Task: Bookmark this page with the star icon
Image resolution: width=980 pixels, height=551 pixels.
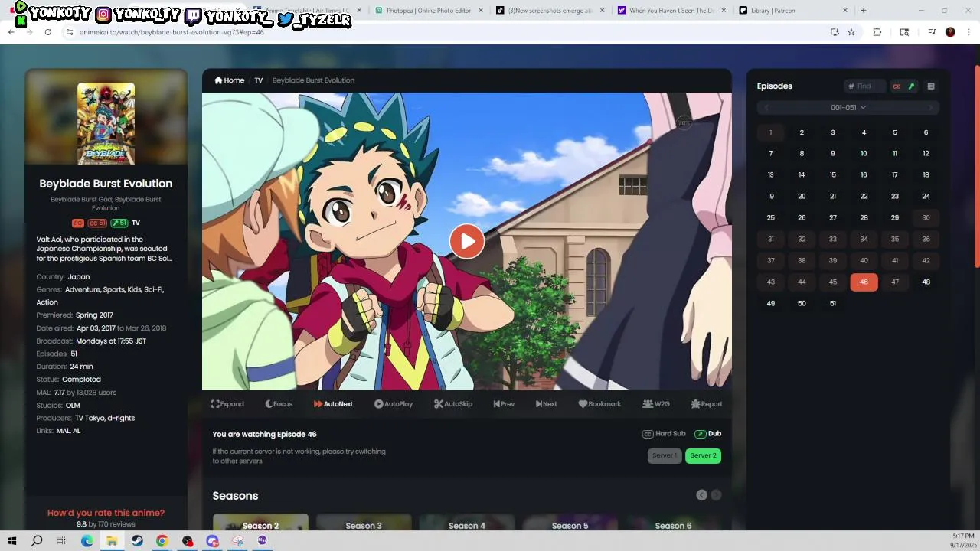Action: point(851,32)
